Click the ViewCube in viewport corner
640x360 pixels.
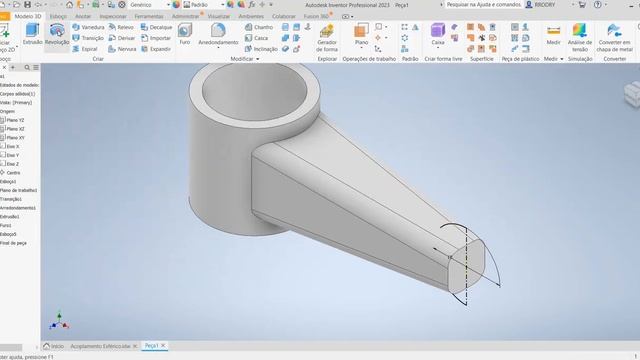click(632, 94)
